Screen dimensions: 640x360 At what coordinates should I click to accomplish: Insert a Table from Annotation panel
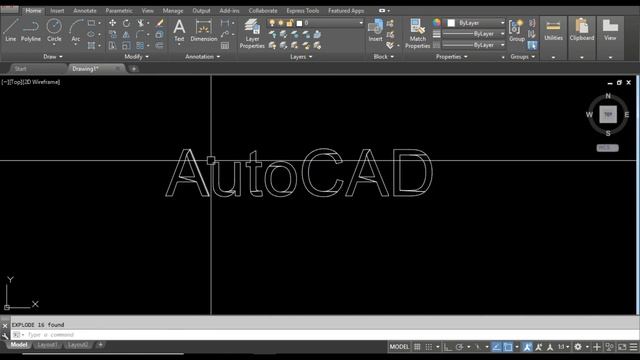225,46
